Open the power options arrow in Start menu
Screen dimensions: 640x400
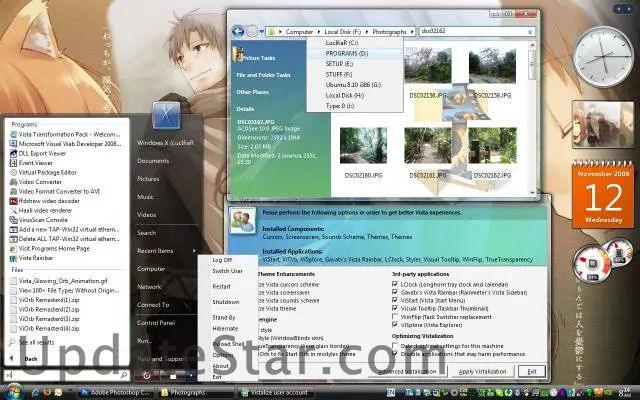point(191,376)
